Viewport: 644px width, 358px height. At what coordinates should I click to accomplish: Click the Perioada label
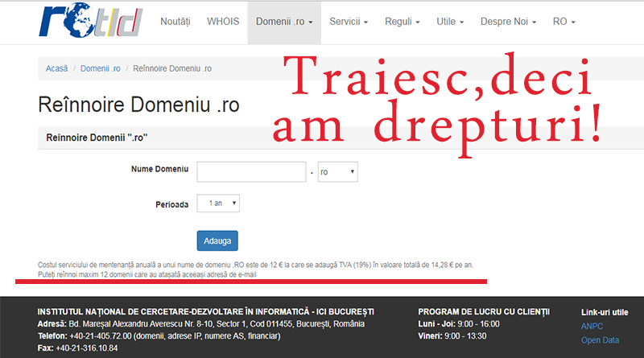coord(171,204)
